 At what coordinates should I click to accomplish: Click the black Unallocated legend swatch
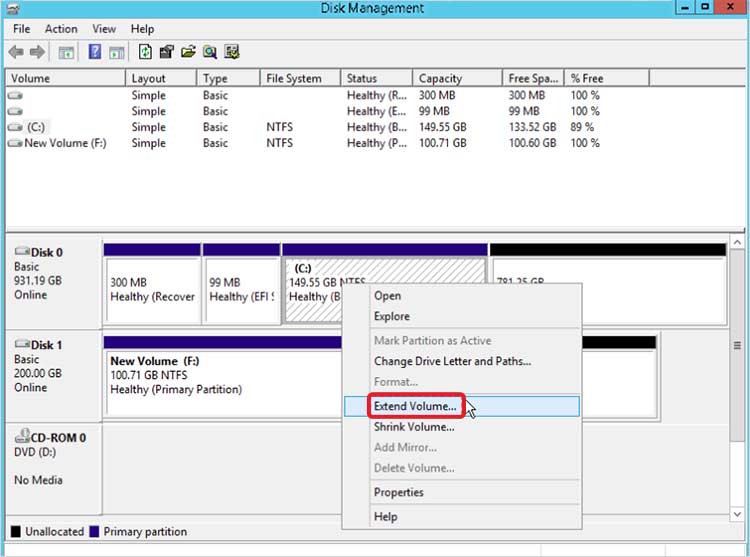(16, 532)
